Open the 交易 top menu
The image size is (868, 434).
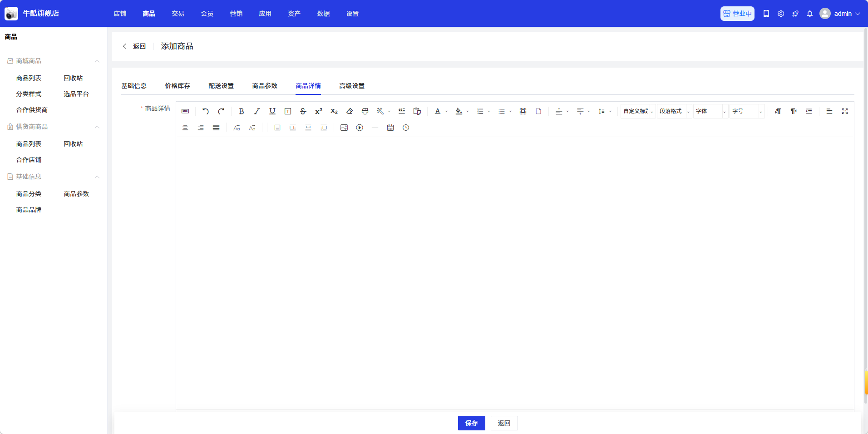178,14
